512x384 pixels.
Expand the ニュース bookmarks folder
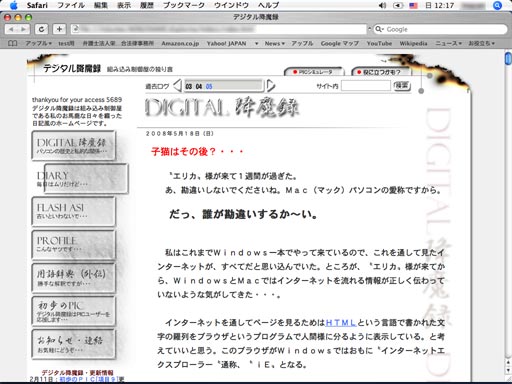click(x=448, y=43)
